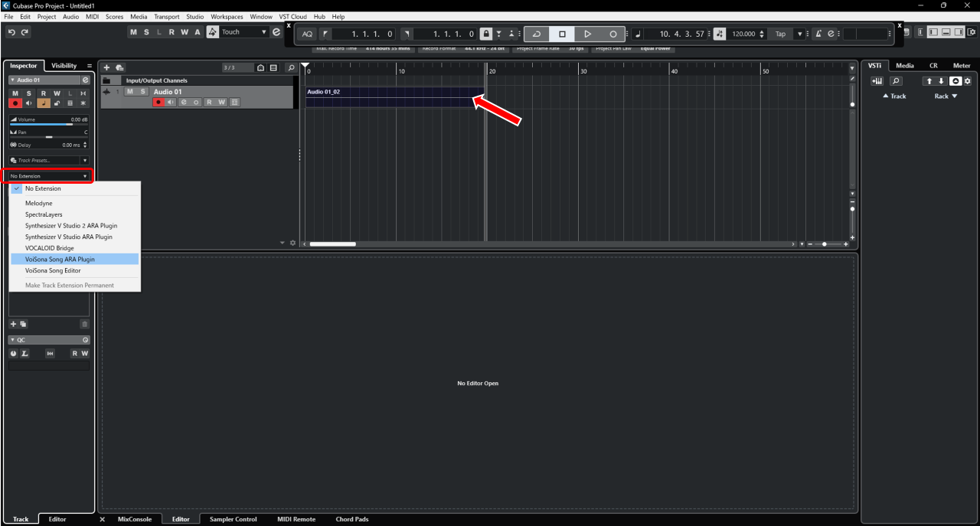Viewport: 980px width, 526px height.
Task: Toggle the transport Cycle loop button
Action: click(x=537, y=34)
